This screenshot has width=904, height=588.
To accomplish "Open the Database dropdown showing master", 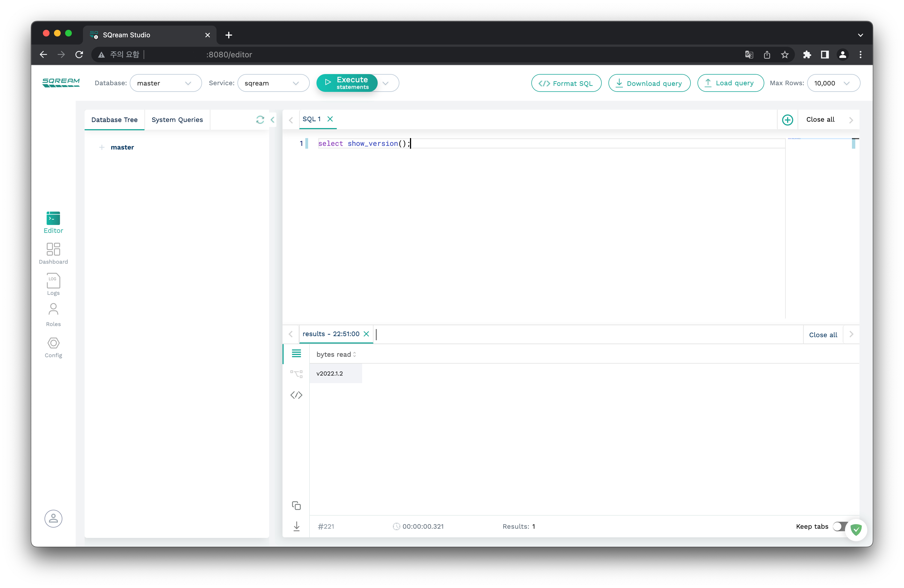I will tap(165, 83).
